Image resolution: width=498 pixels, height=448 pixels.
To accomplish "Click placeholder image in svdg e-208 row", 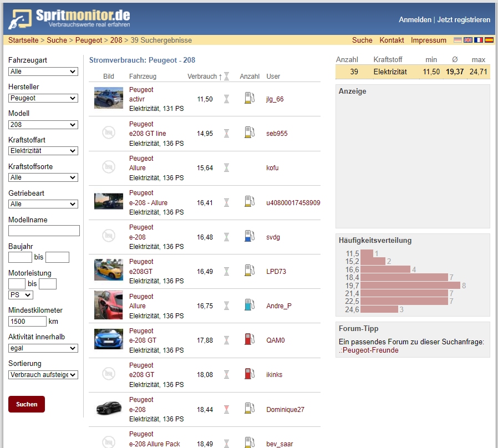I will coord(109,236).
